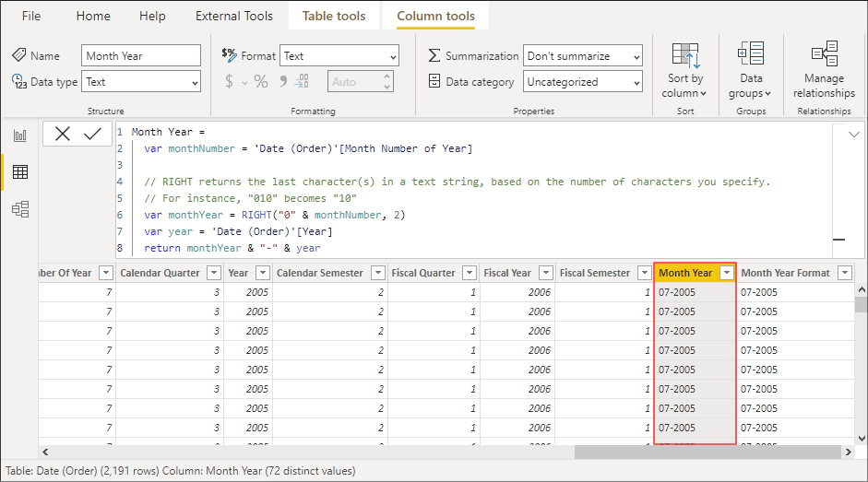
Task: Decrease decimal places stepper down arrow
Action: 387,87
